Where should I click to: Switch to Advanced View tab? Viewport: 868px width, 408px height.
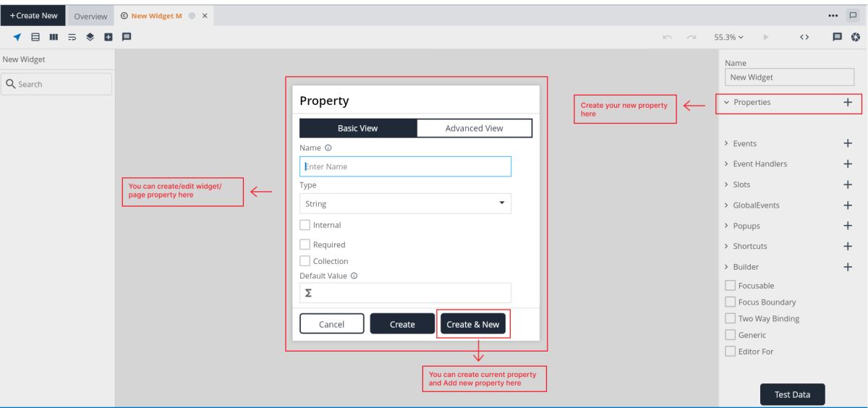coord(474,128)
